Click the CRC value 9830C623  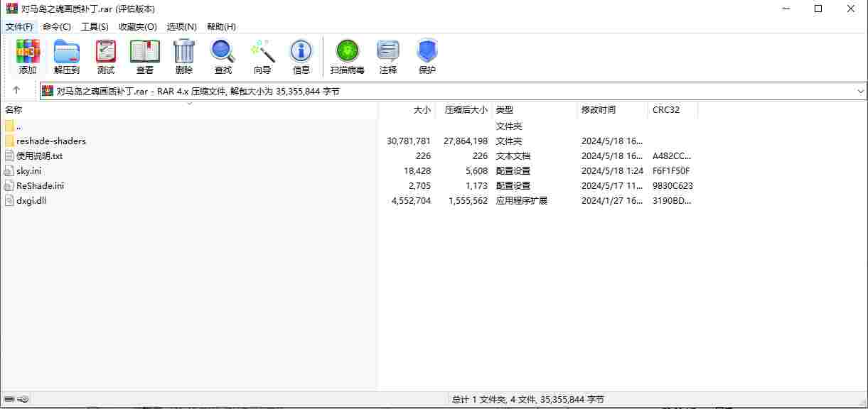tap(673, 185)
